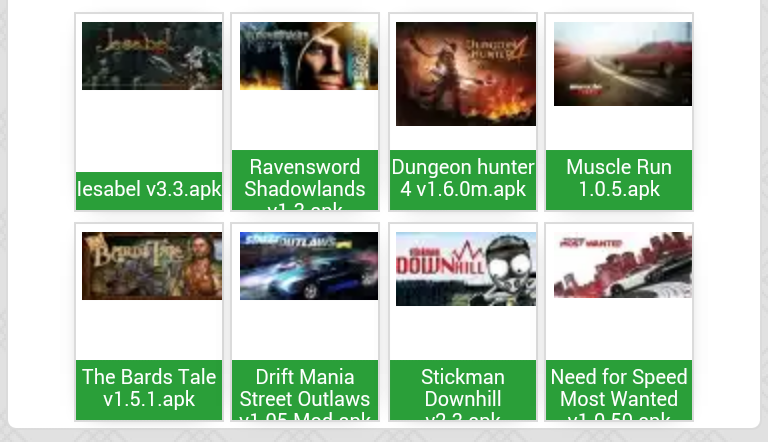768x442 pixels.
Task: Select the Stickman Downhill thumbnail image
Action: coord(466,269)
